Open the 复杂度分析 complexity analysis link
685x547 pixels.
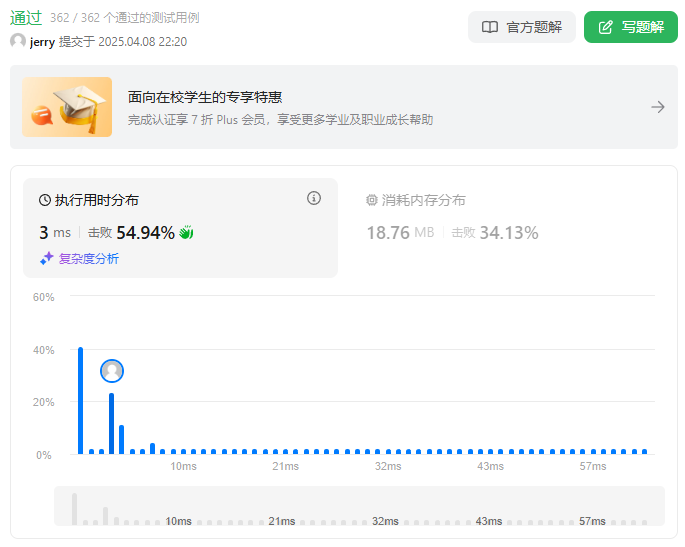tap(89, 259)
